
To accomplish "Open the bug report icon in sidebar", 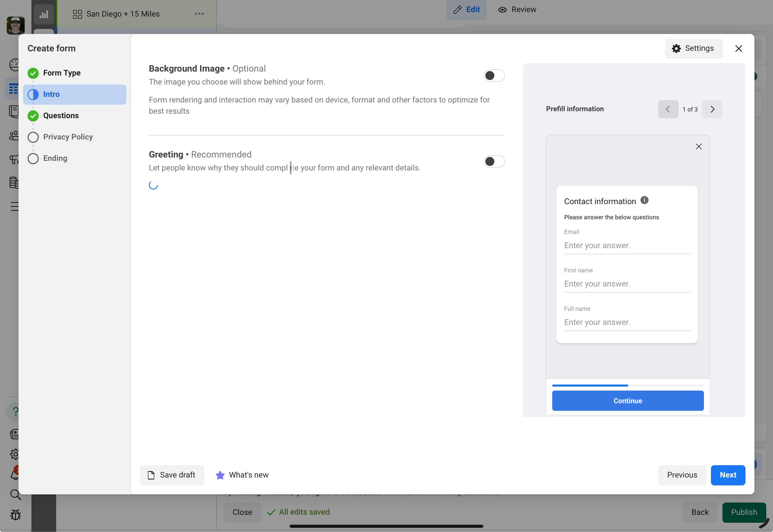I will point(15,515).
